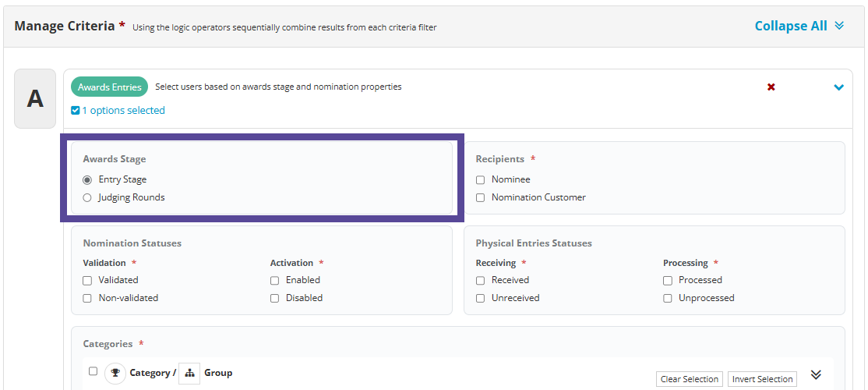Viewport: 868px width, 390px height.
Task: Click the Group hierarchy icon
Action: tap(189, 373)
